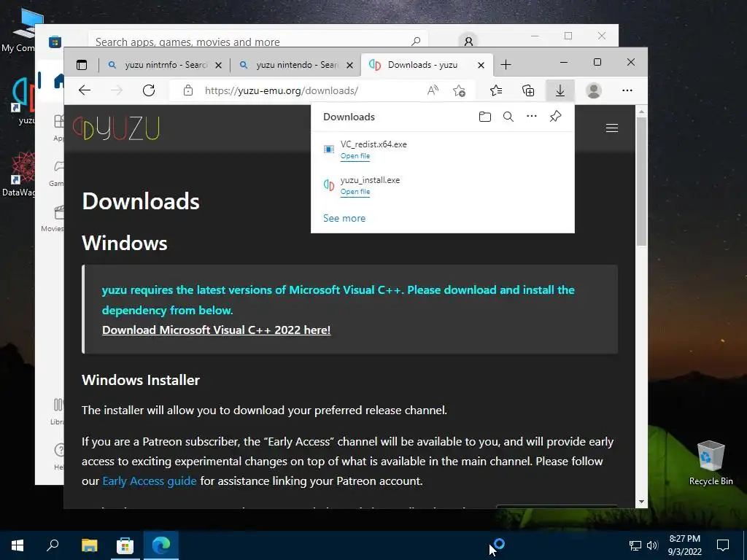Switch to the 'yuzu nintrnfo - Search' tab
This screenshot has height=560, width=747.
pos(164,65)
